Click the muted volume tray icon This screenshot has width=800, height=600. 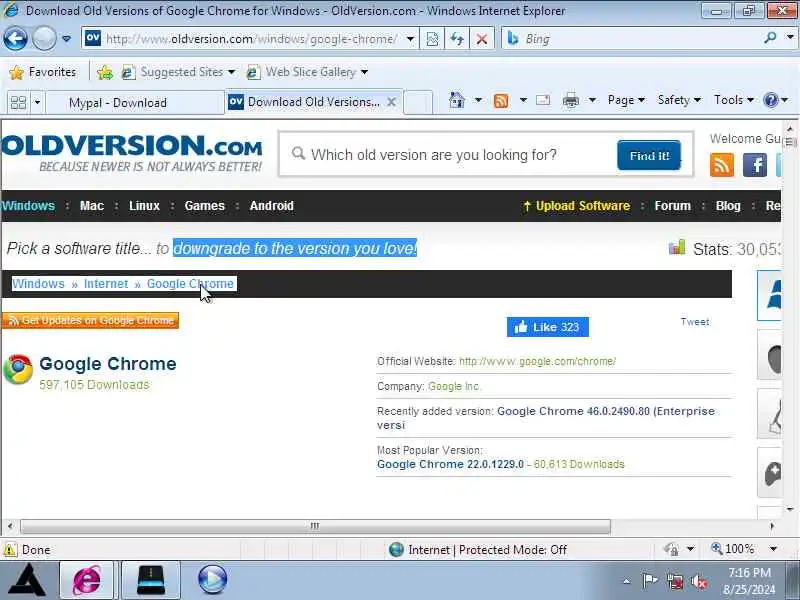tap(698, 582)
